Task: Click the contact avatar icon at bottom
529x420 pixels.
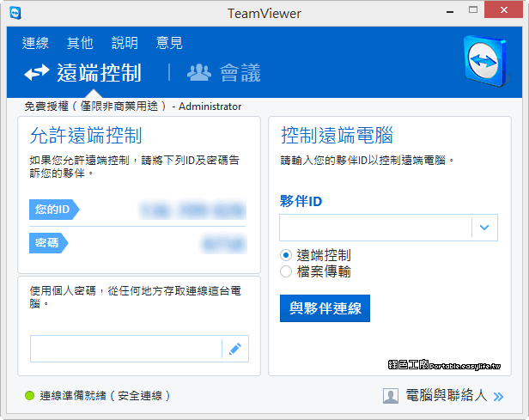Action: pyautogui.click(x=391, y=396)
